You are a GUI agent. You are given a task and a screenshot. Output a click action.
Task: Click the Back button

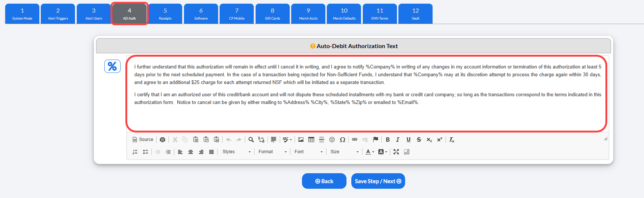coord(324,181)
